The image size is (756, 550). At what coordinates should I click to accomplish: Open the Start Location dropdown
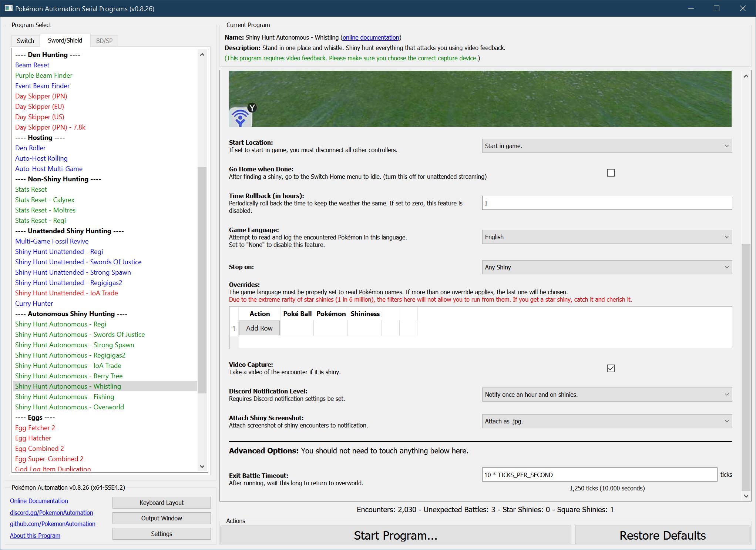pos(607,146)
